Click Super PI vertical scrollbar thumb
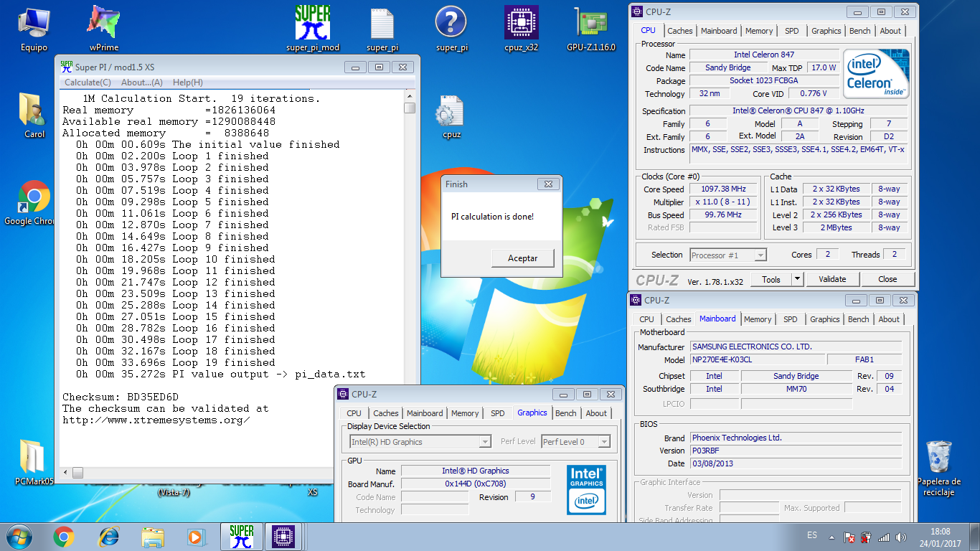This screenshot has height=551, width=980. pos(410,108)
